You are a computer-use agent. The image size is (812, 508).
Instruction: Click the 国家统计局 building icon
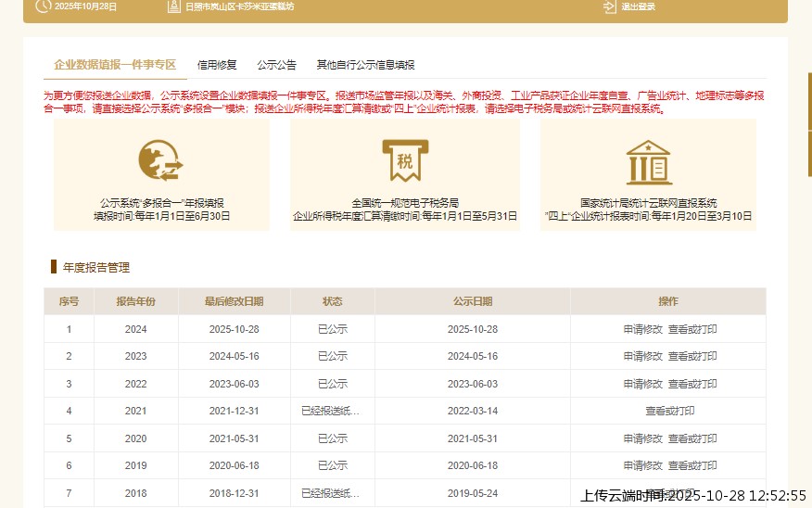(x=648, y=161)
